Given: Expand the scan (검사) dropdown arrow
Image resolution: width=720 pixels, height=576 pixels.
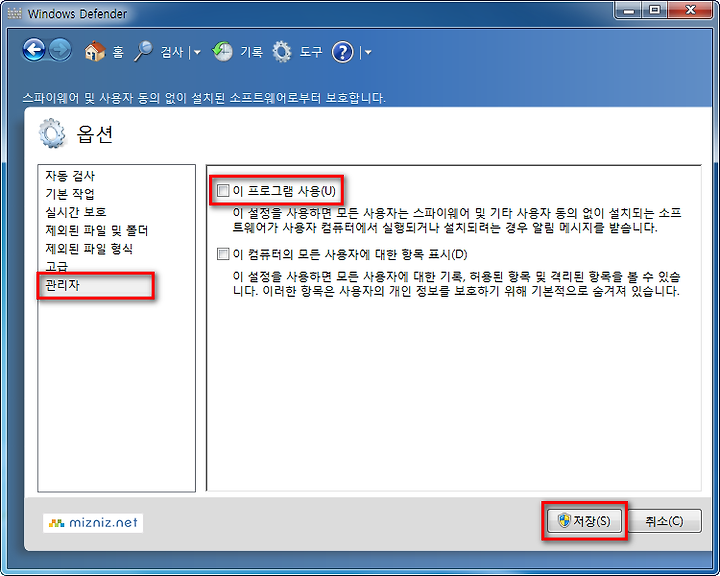Looking at the screenshot, I should point(197,52).
